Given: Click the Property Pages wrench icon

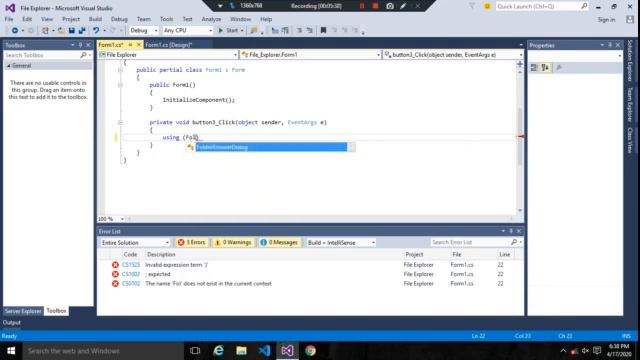Looking at the screenshot, I should tap(559, 68).
